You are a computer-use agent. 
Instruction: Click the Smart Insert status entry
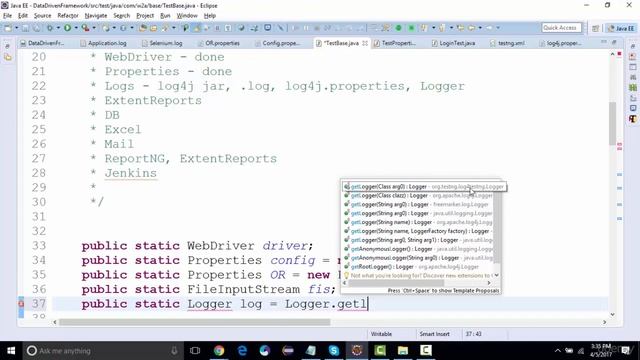[434, 334]
